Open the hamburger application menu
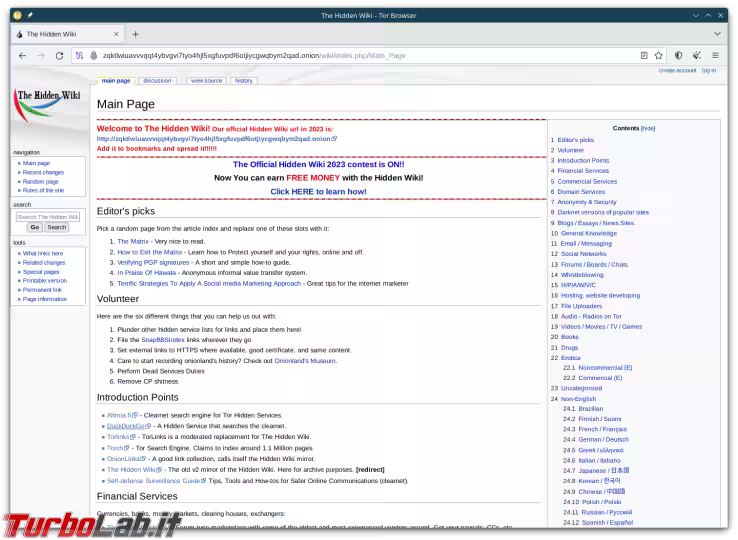Image resolution: width=738 pixels, height=540 pixels. [716, 56]
